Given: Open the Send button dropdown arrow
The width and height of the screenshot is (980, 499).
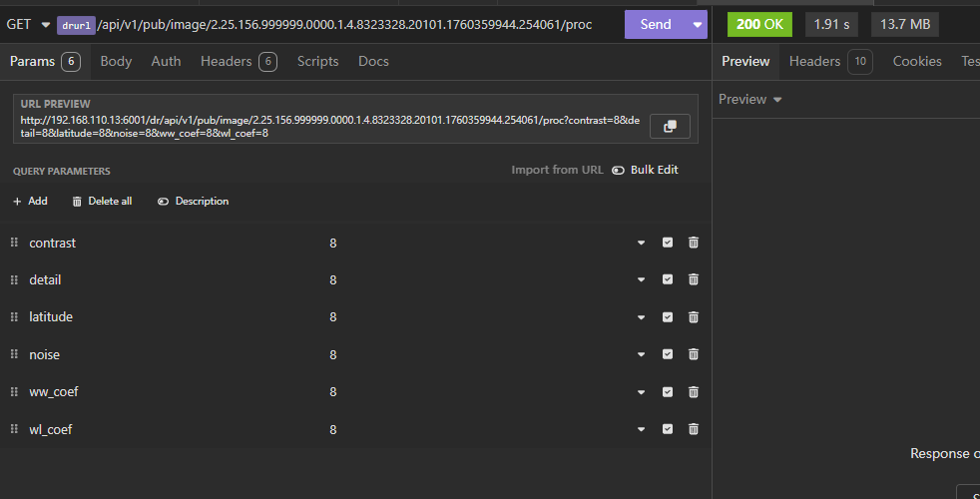Looking at the screenshot, I should pos(697,24).
